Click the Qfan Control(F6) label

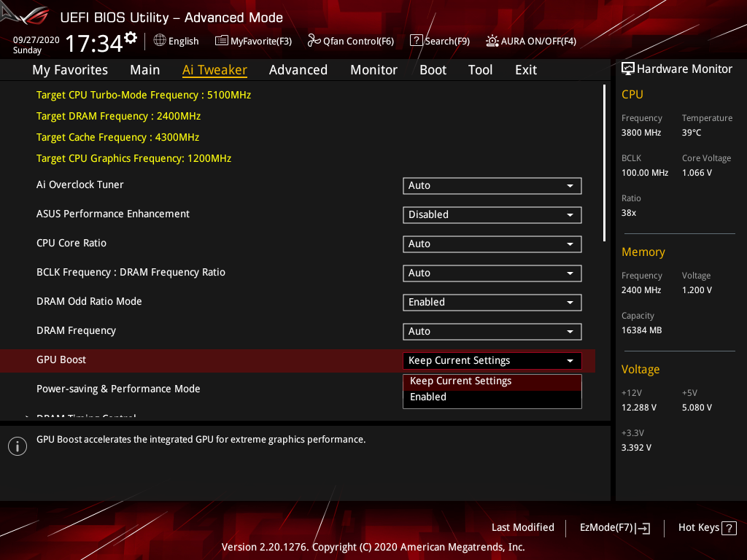[x=358, y=42]
